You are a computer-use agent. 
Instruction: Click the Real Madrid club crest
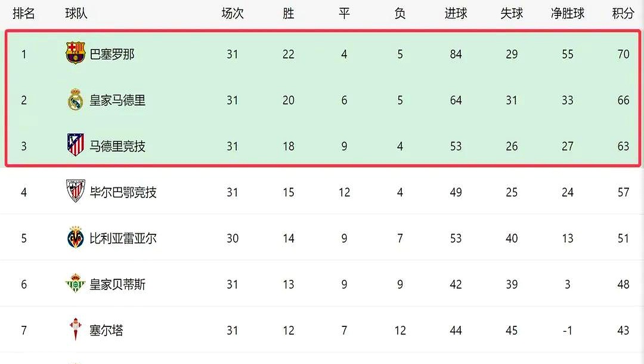point(75,100)
